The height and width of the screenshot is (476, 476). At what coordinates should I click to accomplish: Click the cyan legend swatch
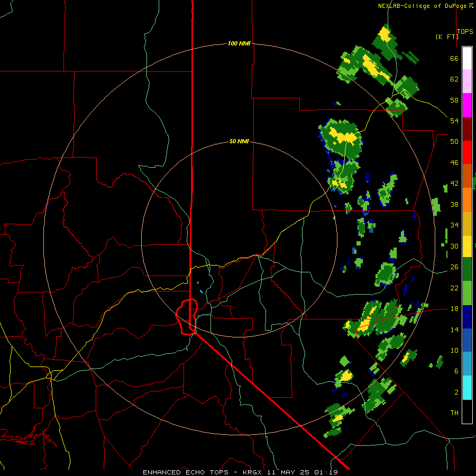click(467, 387)
